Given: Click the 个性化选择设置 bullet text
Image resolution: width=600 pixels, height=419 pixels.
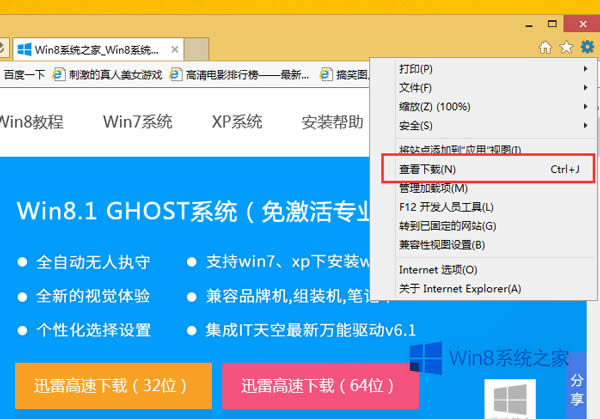Looking at the screenshot, I should click(94, 330).
